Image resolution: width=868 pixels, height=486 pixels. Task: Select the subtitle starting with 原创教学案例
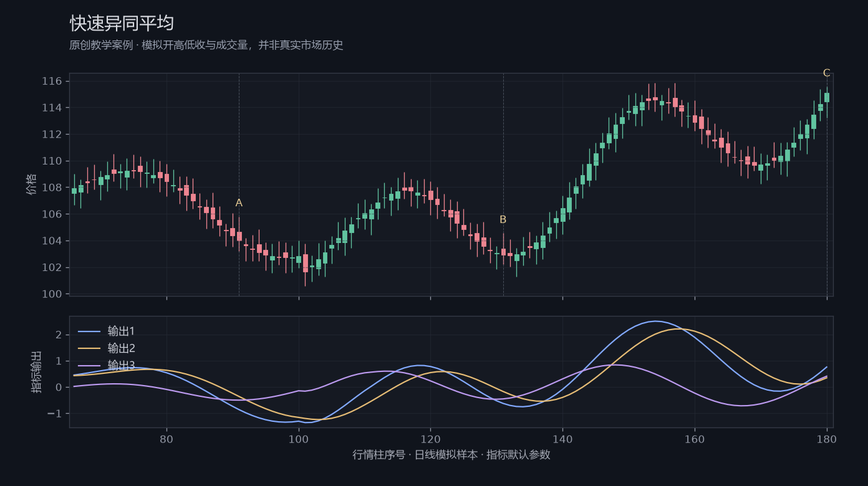click(x=206, y=45)
